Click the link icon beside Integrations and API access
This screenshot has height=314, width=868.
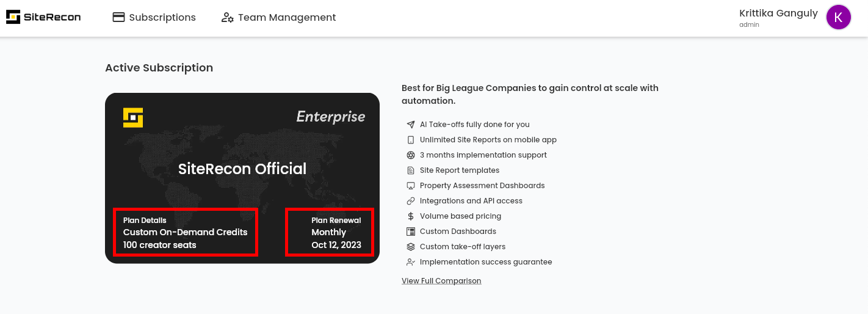pos(411,201)
